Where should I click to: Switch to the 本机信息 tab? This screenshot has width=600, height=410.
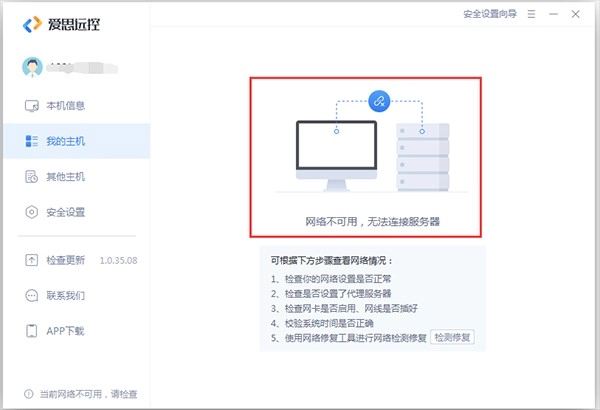(66, 106)
